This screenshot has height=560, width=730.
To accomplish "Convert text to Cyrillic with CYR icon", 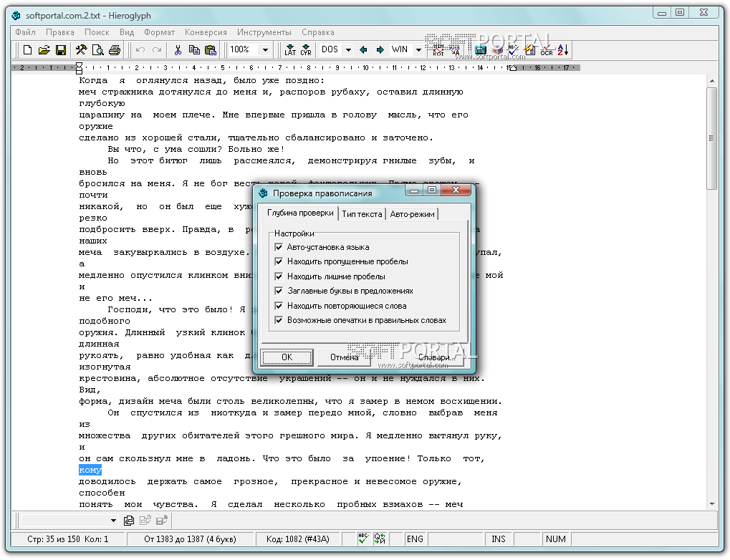I will (306, 50).
